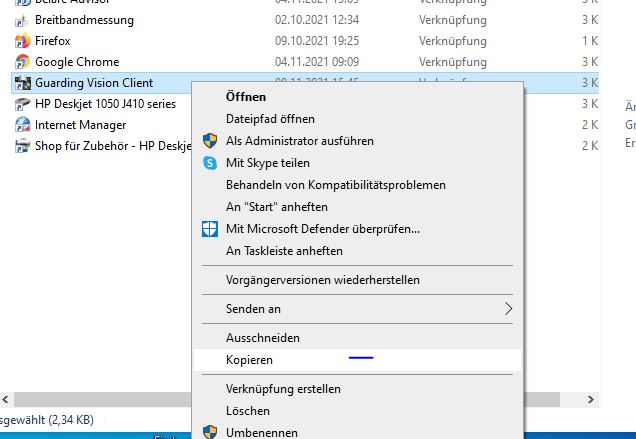Click HP Deskjet 1050 J410 series name

pyautogui.click(x=105, y=104)
